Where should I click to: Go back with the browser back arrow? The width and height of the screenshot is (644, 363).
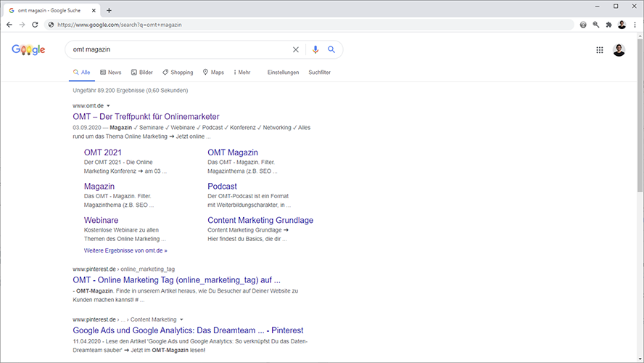tap(9, 25)
